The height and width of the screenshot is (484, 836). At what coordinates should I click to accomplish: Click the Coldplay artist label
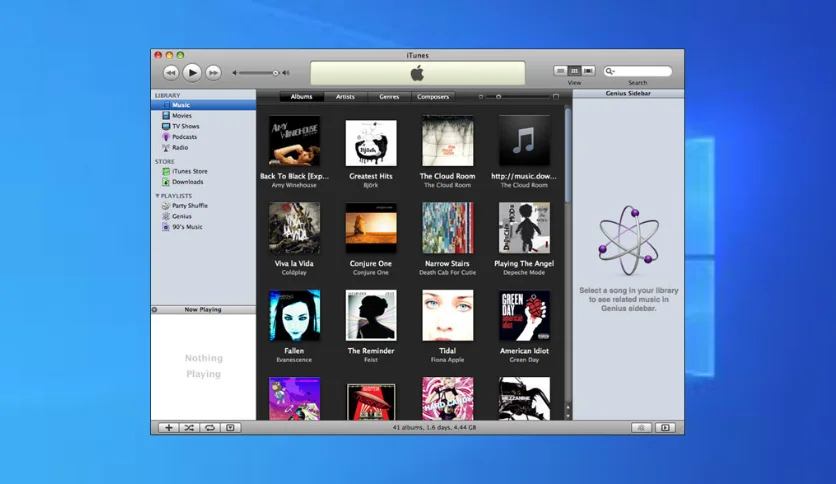tap(294, 273)
